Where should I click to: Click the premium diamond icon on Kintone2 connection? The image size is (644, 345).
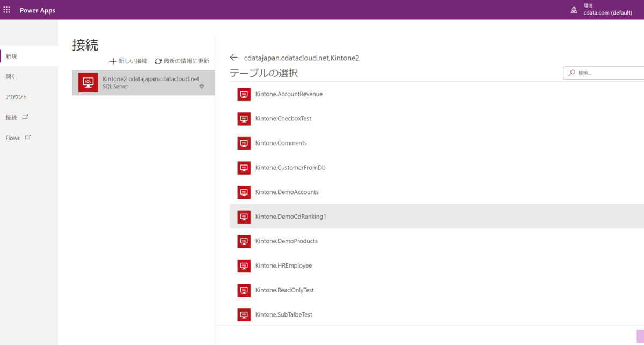(202, 86)
